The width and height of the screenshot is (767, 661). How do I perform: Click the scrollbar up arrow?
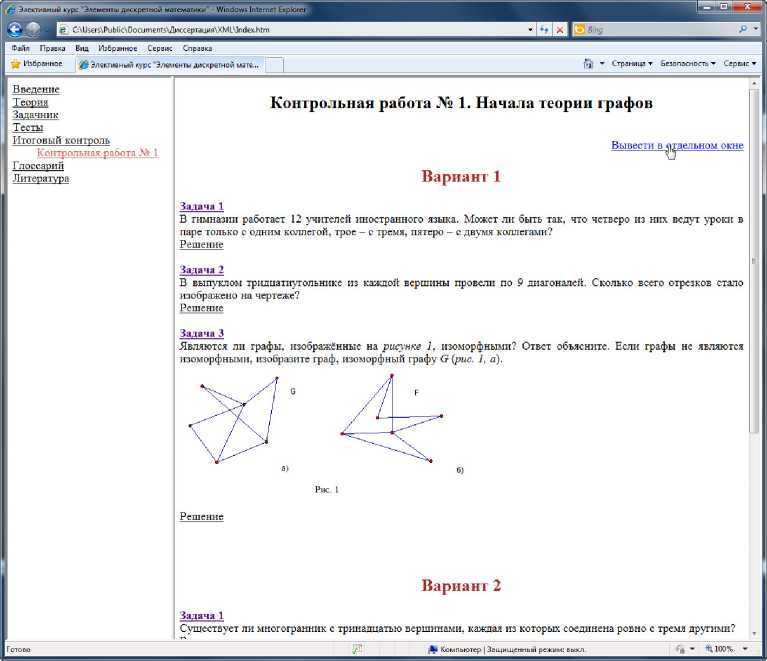coord(753,84)
